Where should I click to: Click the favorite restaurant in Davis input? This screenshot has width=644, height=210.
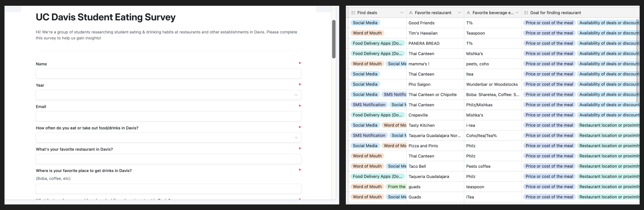tap(168, 159)
